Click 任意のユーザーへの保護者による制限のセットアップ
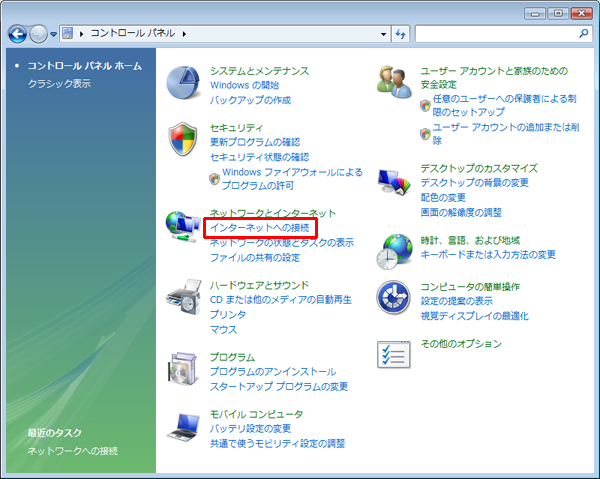 point(504,105)
